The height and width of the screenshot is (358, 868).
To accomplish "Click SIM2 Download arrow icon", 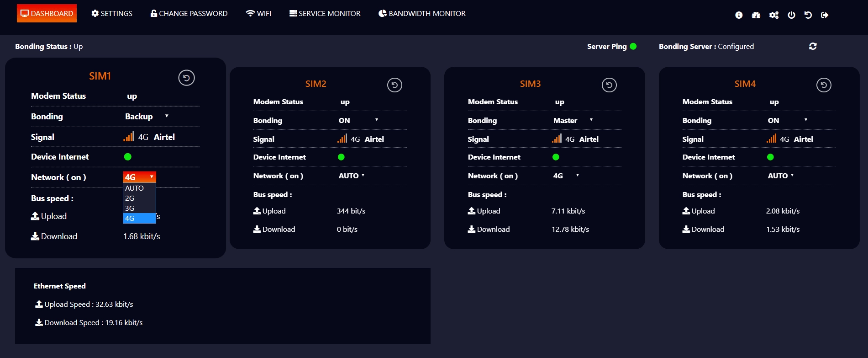I will [x=257, y=229].
